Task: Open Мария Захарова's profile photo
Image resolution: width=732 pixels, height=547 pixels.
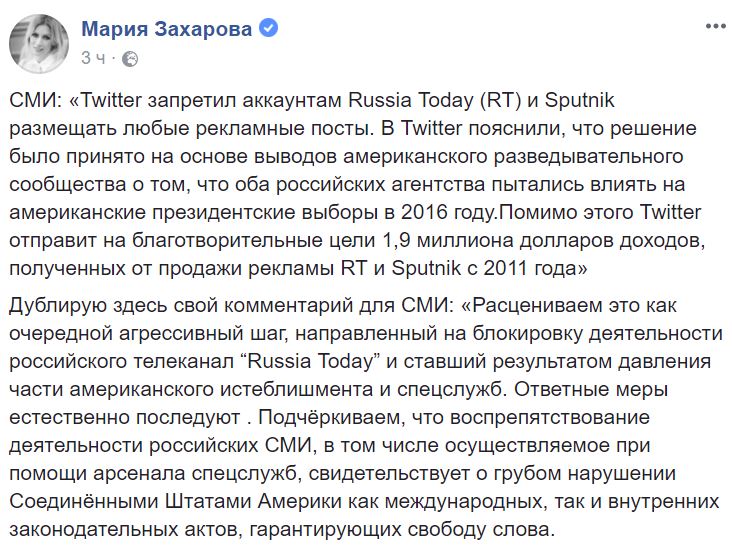Action: [x=39, y=43]
